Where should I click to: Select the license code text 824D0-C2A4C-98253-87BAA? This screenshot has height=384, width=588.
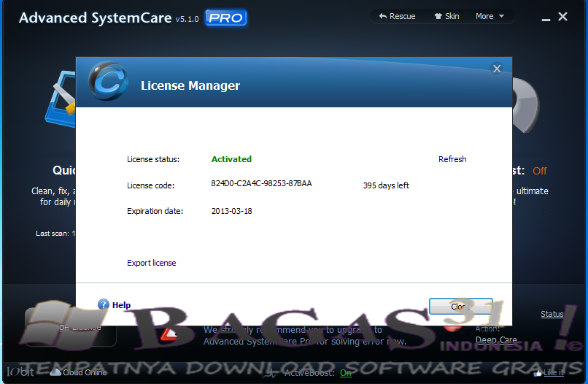click(261, 183)
